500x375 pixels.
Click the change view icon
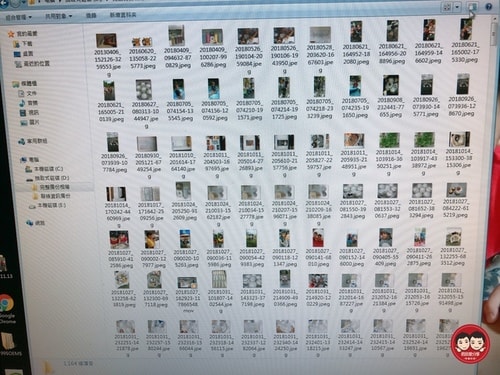coord(447,7)
